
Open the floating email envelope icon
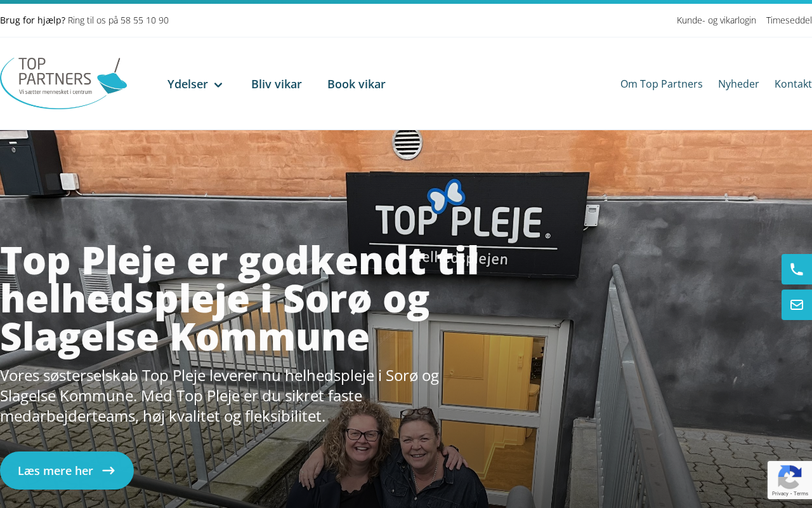[797, 305]
